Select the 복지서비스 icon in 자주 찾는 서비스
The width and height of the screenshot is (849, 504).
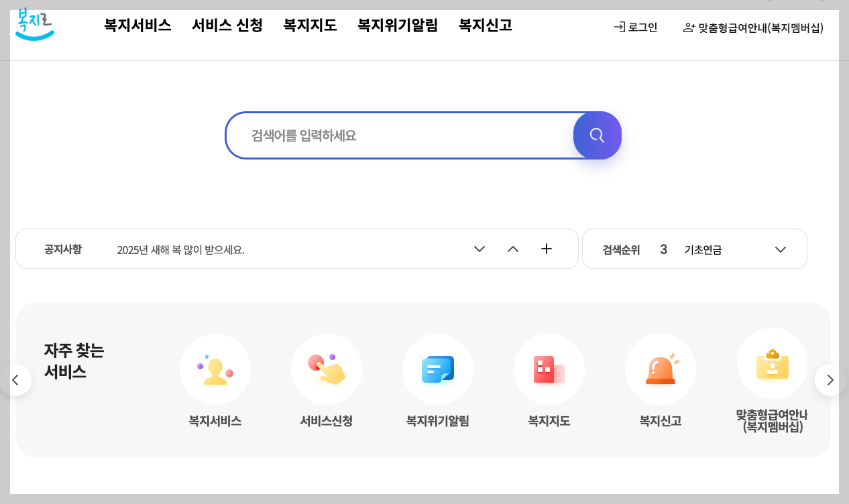215,369
